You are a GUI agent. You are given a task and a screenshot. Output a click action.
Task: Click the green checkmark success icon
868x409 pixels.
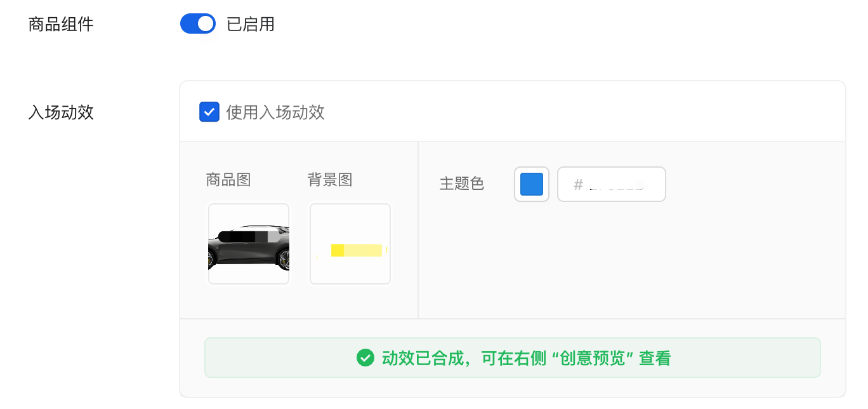[365, 358]
